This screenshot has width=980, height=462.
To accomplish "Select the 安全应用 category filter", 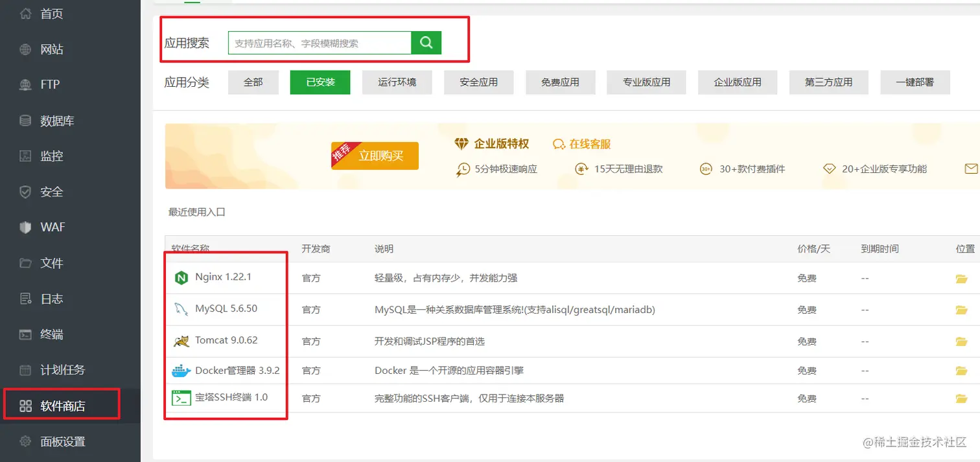I will (479, 82).
